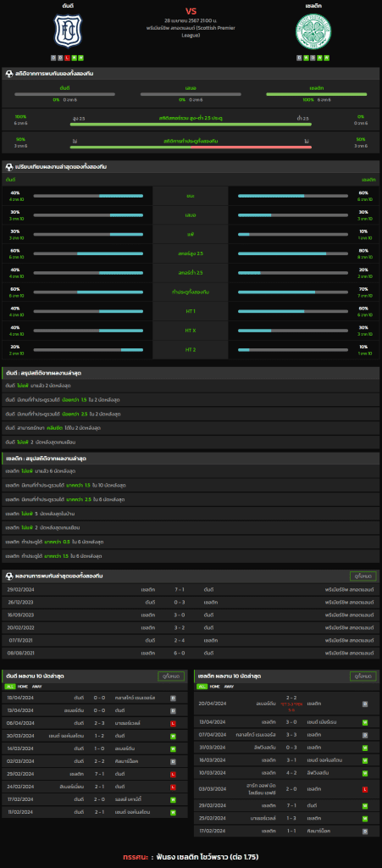Viewport: 382px width, 868px height.
Task: Click red L badge on Dundee 06/04/2024 match
Action: pyautogui.click(x=173, y=724)
